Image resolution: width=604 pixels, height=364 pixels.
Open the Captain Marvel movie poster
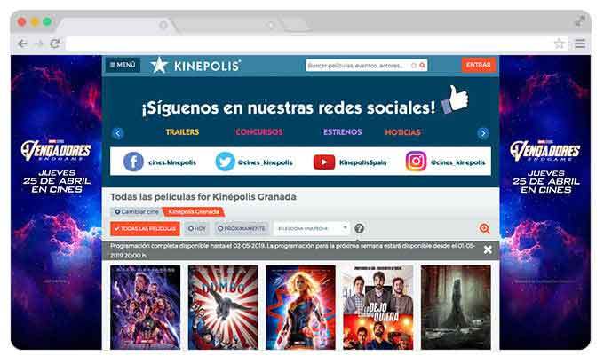300,307
